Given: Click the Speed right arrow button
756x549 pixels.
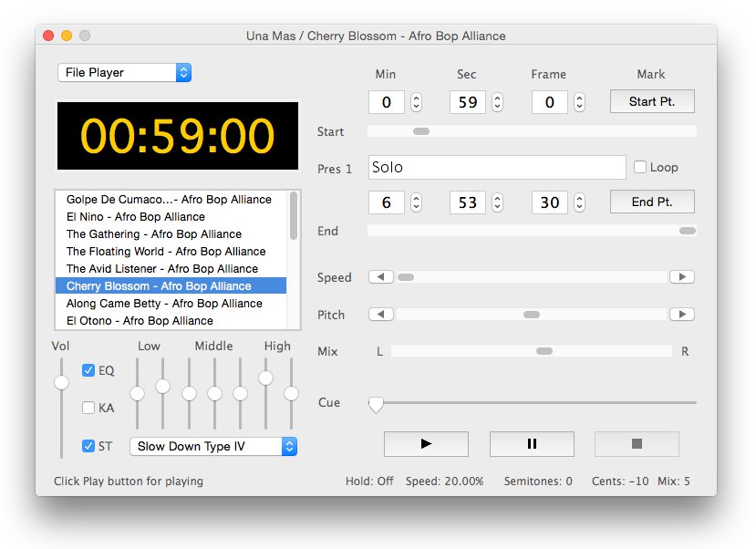Looking at the screenshot, I should click(681, 276).
